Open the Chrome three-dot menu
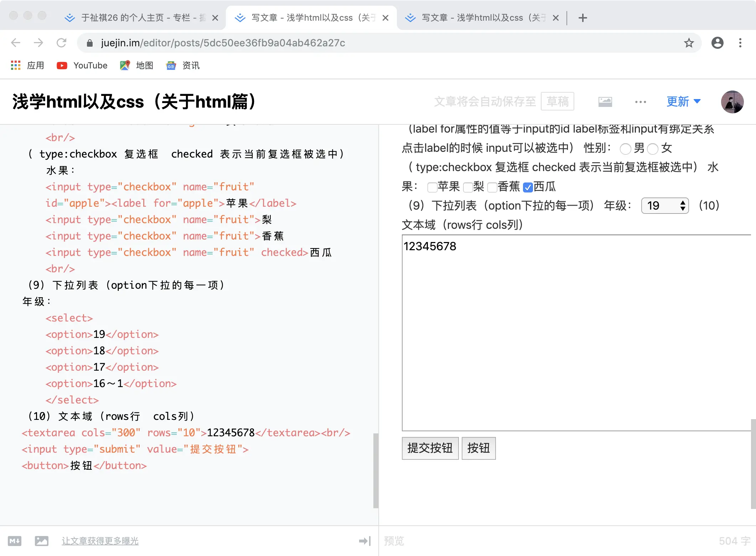This screenshot has width=756, height=556. 740,43
